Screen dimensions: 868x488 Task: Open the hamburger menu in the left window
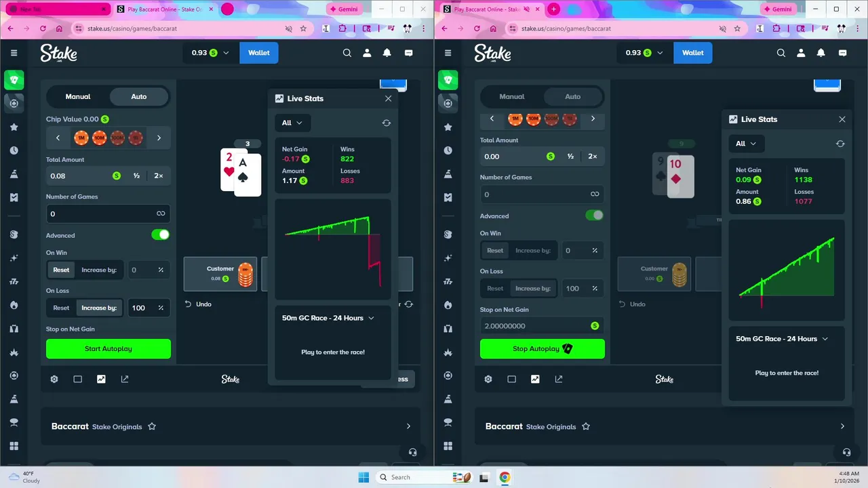pos(14,53)
